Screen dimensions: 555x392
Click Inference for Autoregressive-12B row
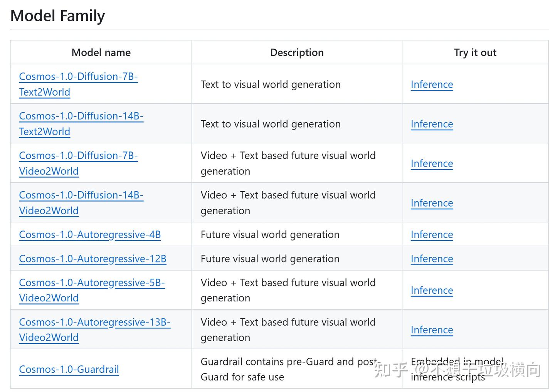click(432, 259)
